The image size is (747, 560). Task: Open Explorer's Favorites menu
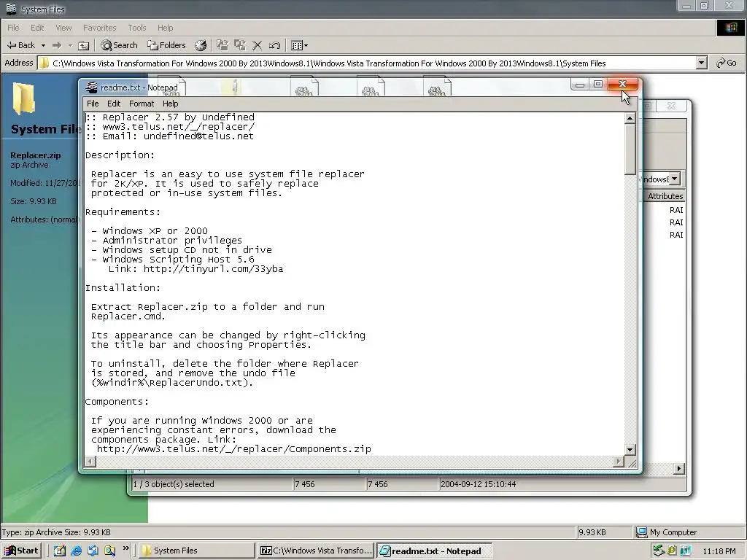[99, 28]
